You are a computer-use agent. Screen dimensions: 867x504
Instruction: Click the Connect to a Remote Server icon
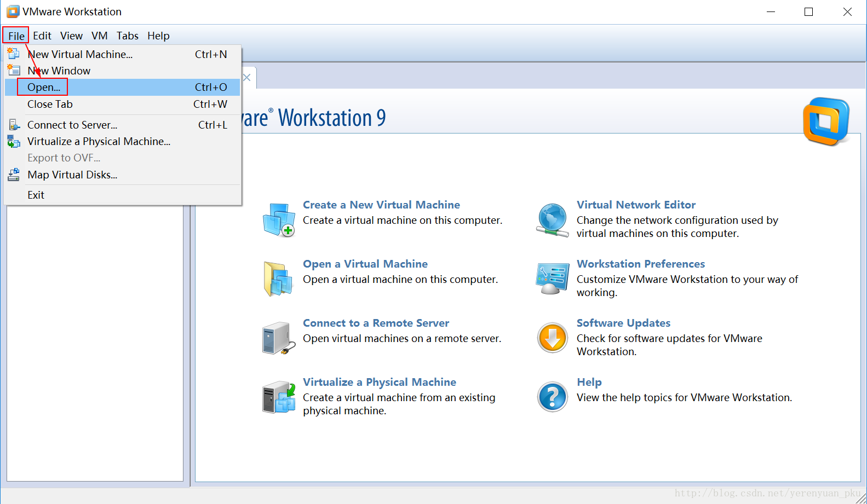tap(279, 338)
